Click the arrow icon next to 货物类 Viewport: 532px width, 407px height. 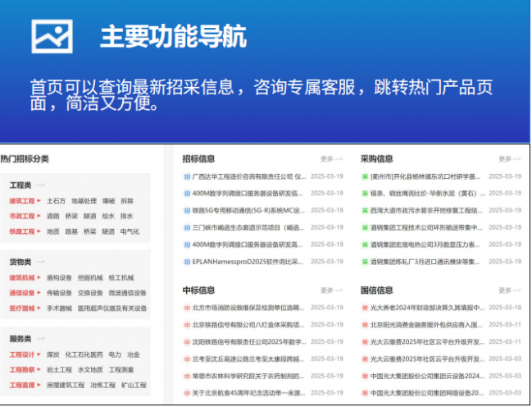click(41, 262)
